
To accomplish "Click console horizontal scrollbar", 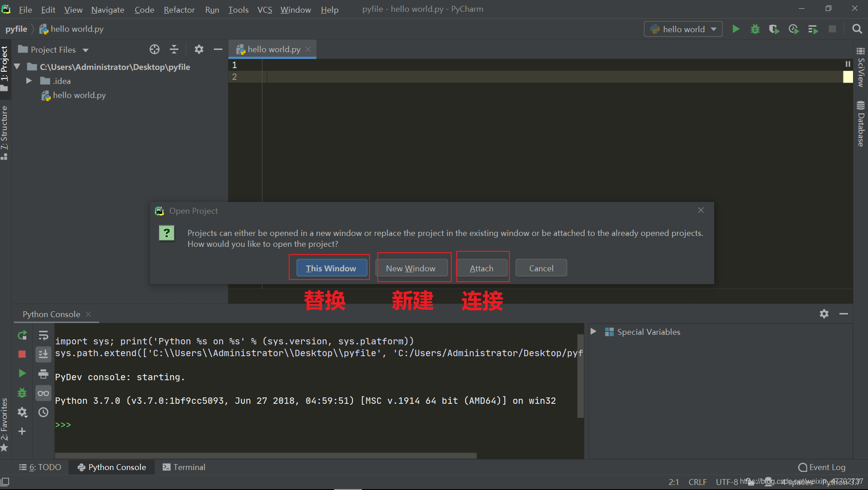I will [x=266, y=455].
